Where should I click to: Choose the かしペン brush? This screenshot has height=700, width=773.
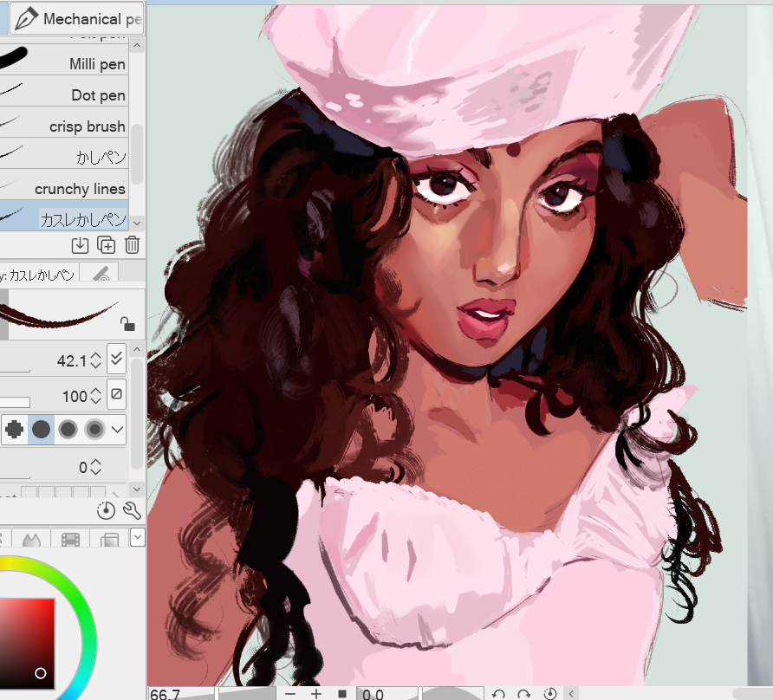coord(64,153)
